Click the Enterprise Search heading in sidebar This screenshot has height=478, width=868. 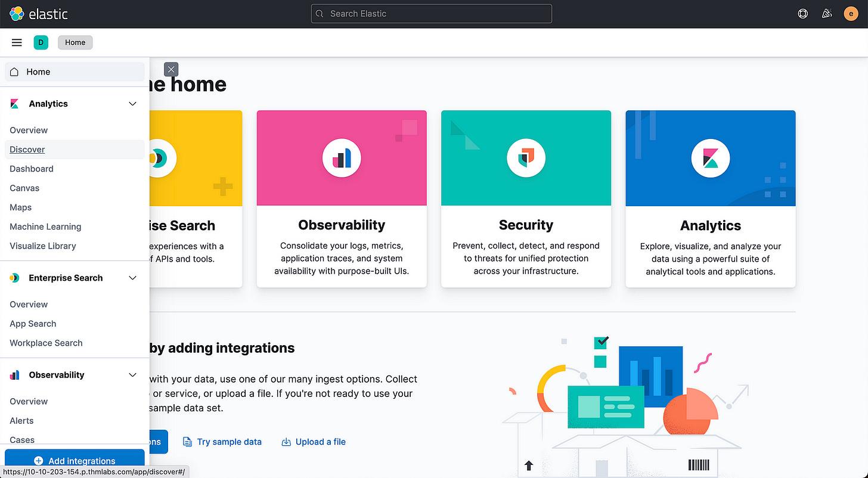pos(66,278)
